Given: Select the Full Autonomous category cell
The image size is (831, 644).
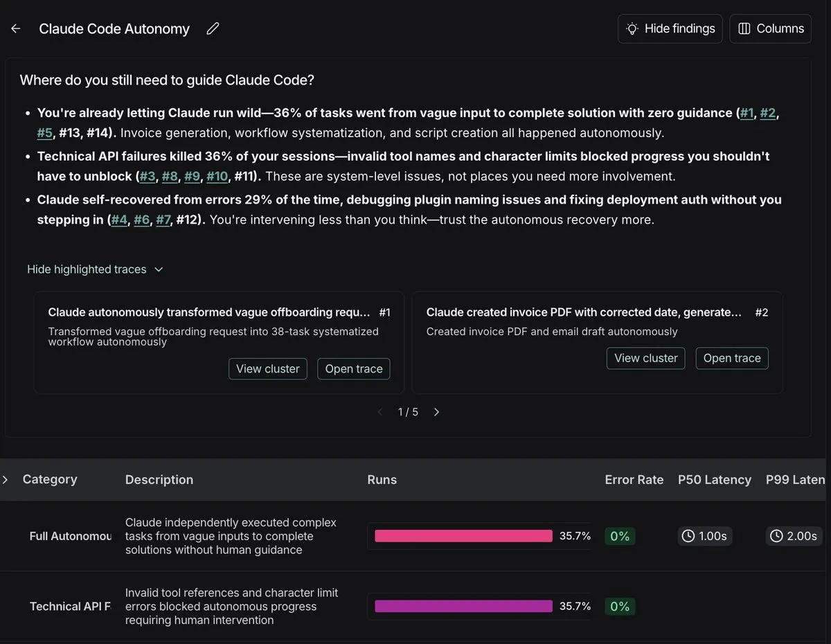Looking at the screenshot, I should pyautogui.click(x=70, y=536).
